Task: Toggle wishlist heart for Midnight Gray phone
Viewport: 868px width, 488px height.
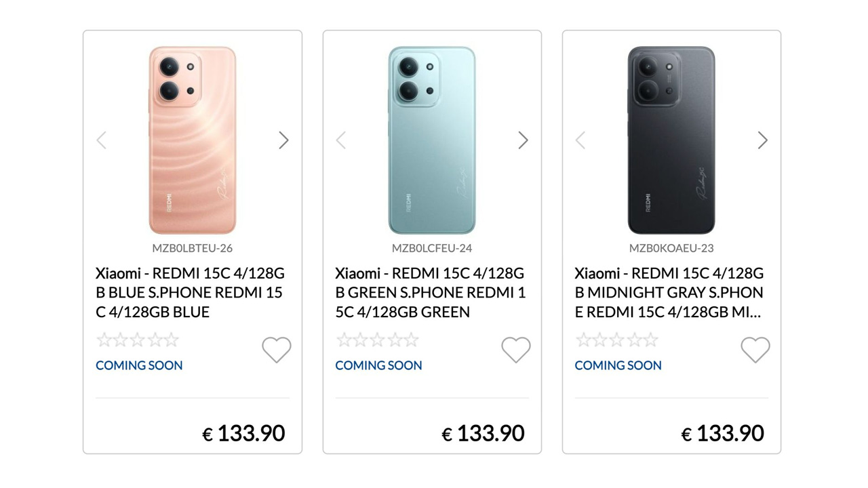Action: tap(755, 350)
